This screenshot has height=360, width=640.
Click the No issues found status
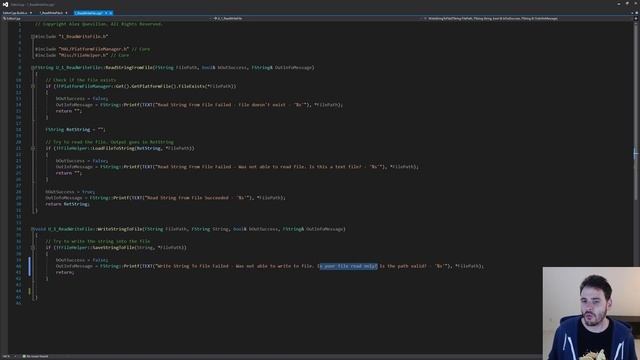36,356
